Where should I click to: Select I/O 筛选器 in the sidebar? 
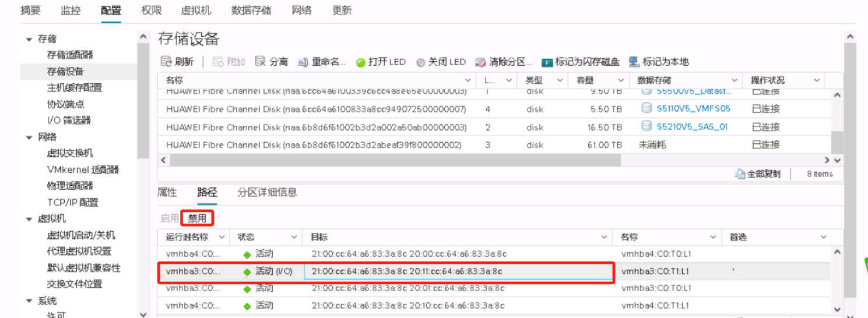(x=69, y=120)
